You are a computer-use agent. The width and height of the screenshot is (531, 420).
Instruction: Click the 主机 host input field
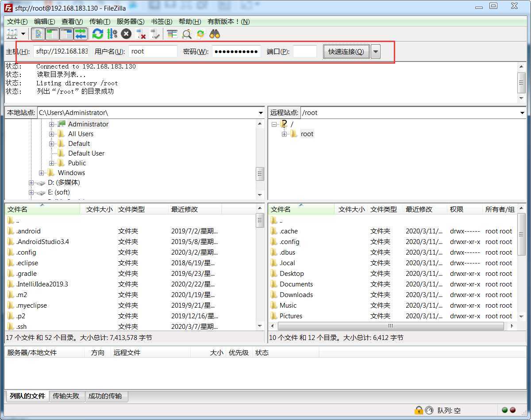coord(61,51)
